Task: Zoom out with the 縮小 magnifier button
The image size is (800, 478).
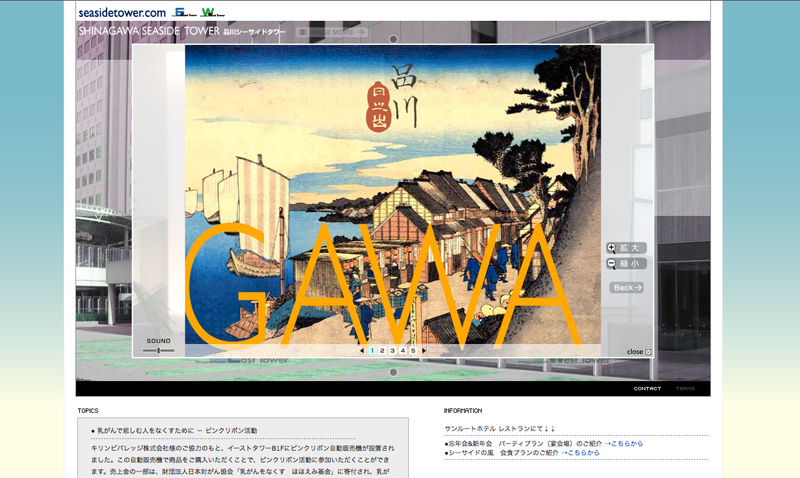Action: (627, 264)
